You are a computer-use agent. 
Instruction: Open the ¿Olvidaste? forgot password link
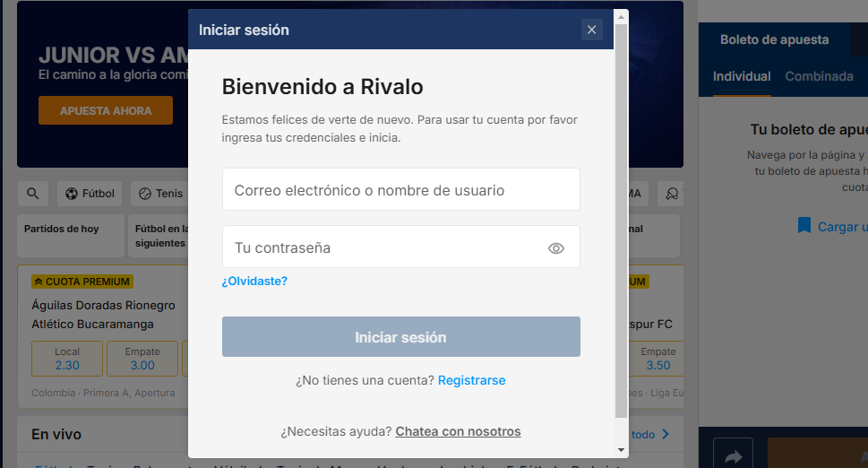(254, 281)
